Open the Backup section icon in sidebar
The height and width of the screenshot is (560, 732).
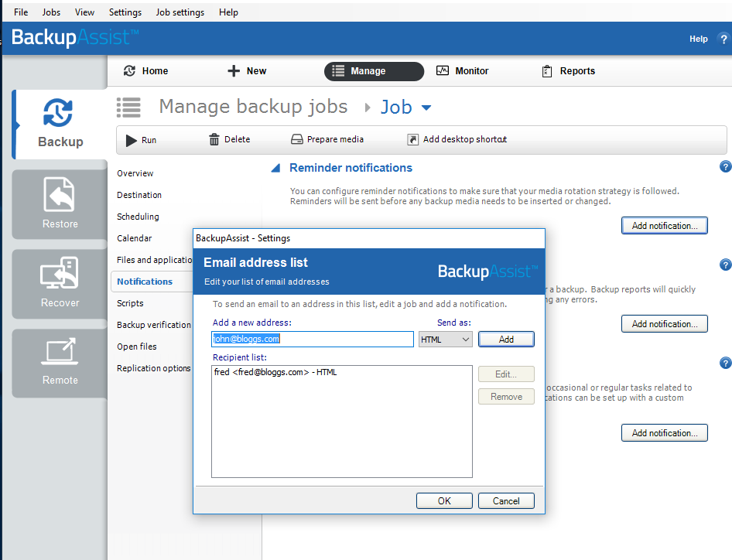coord(58,112)
